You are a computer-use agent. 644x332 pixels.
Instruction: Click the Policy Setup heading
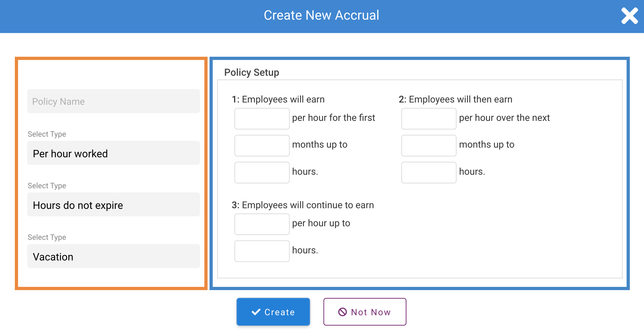pos(251,72)
